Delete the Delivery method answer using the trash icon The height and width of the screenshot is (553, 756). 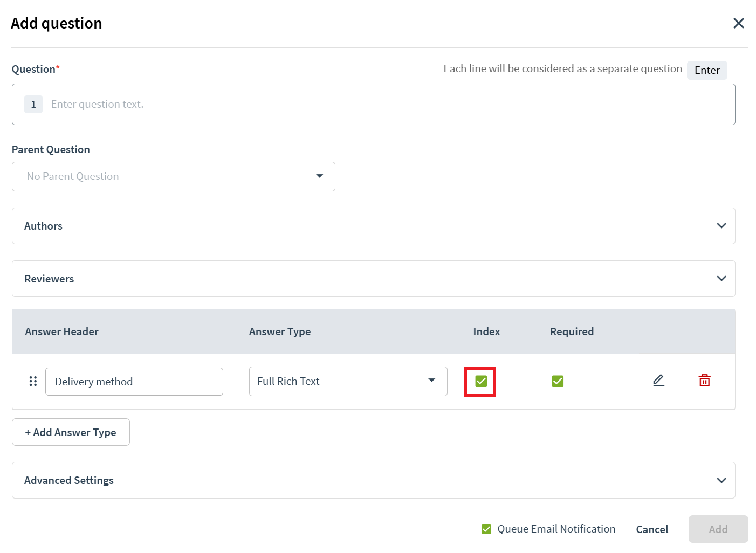(704, 381)
